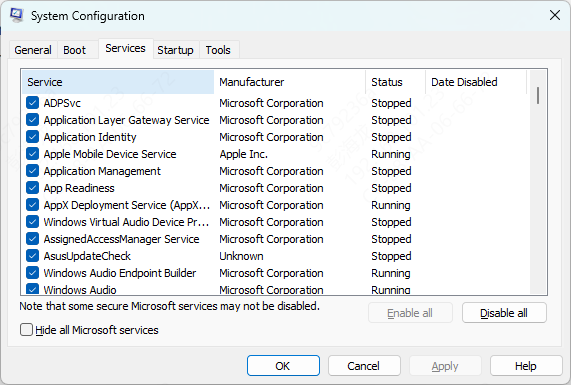Click the Apple Inc. manufacturer cell
Image resolution: width=571 pixels, height=385 pixels.
click(x=243, y=154)
